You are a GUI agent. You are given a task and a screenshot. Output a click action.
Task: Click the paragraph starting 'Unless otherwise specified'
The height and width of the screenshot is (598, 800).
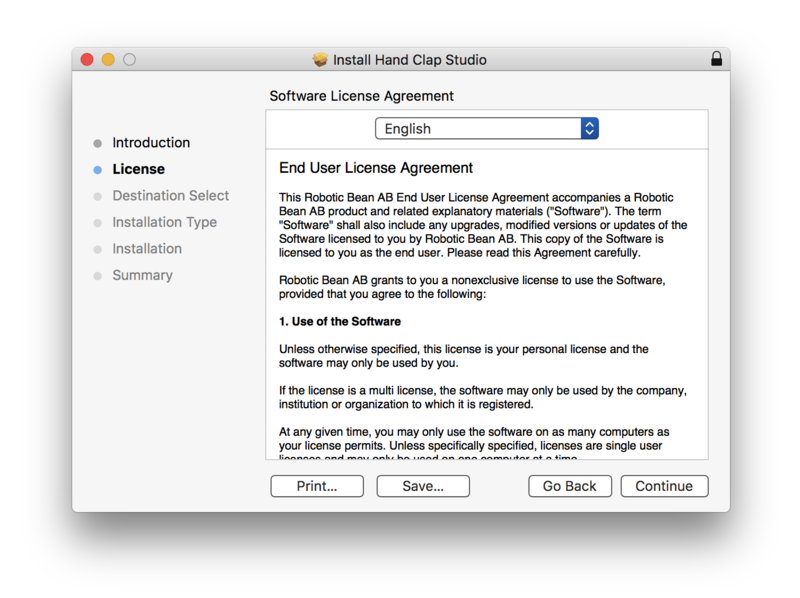tap(464, 356)
